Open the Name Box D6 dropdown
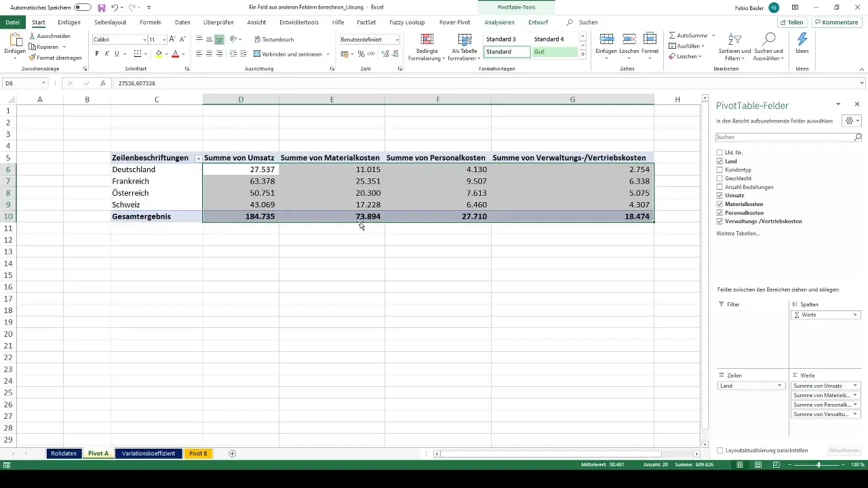This screenshot has height=488, width=868. pos(43,83)
